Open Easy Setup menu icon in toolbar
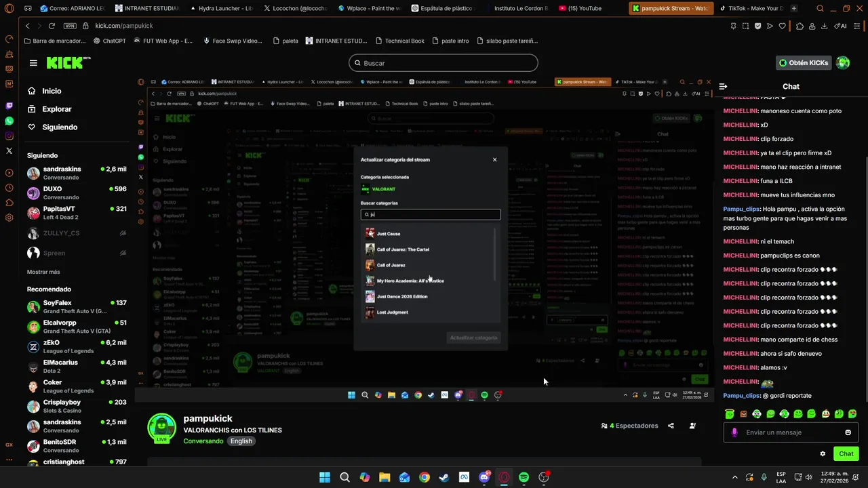Viewport: 868px width, 488px height. 858,26
